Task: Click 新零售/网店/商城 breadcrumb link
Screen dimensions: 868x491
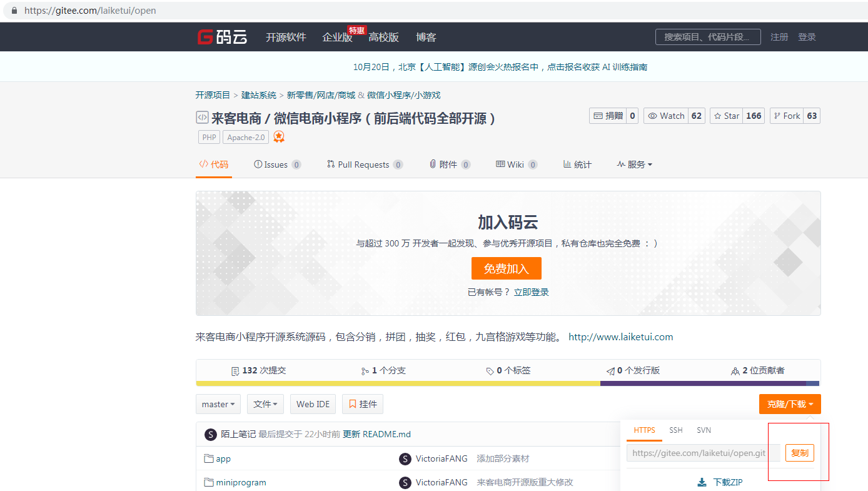Action: click(321, 95)
